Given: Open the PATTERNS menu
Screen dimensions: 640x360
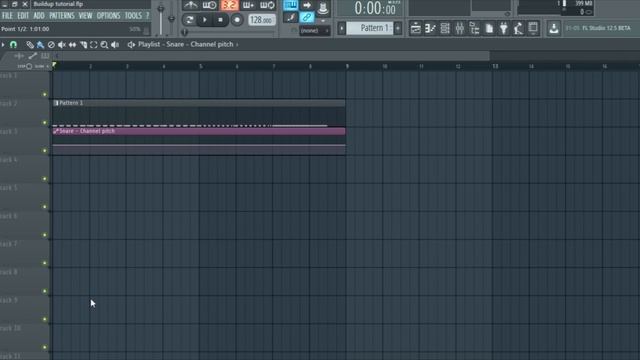Looking at the screenshot, I should (x=62, y=16).
